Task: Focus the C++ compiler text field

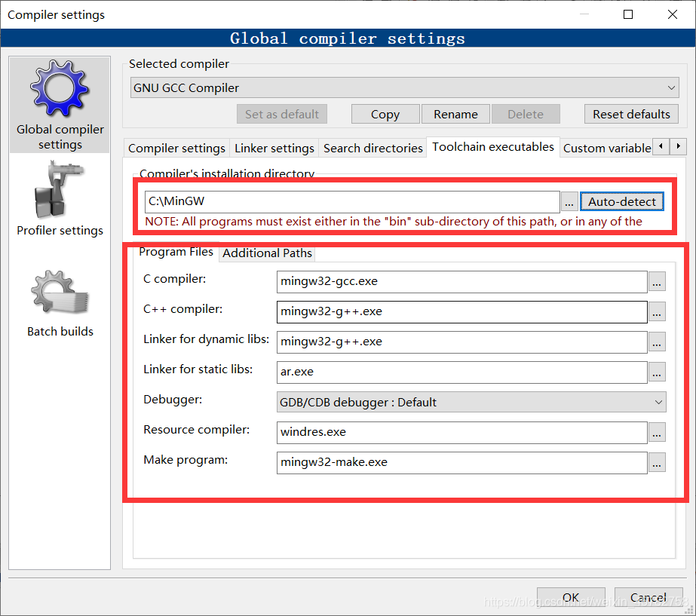Action: point(461,312)
